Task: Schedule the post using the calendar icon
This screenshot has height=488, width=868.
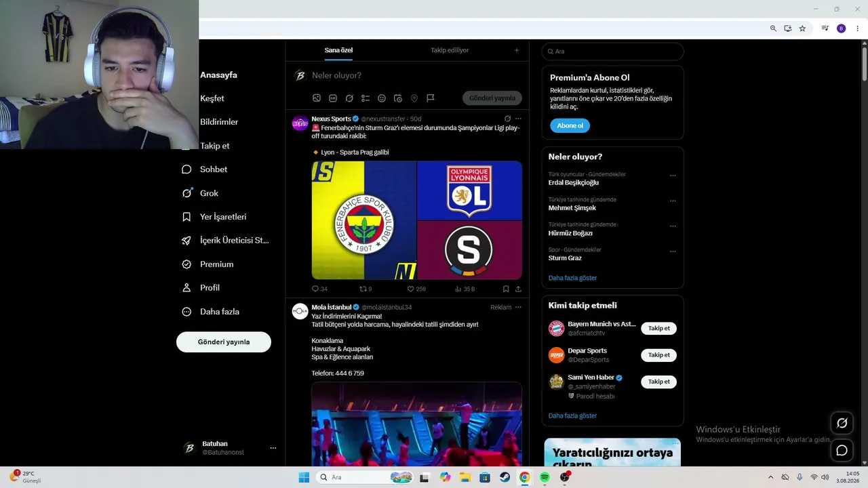Action: [x=398, y=98]
